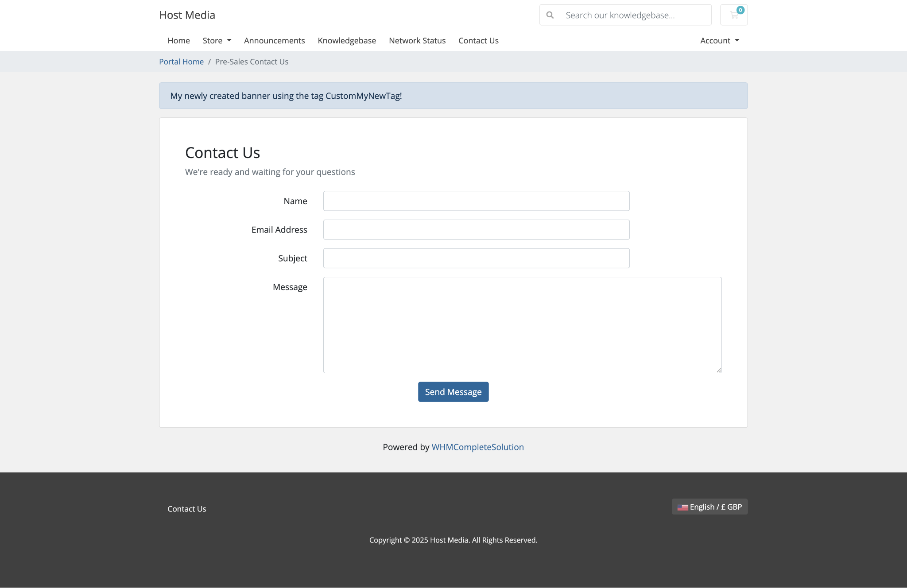Open the shopping cart icon
The width and height of the screenshot is (907, 588).
click(x=734, y=15)
